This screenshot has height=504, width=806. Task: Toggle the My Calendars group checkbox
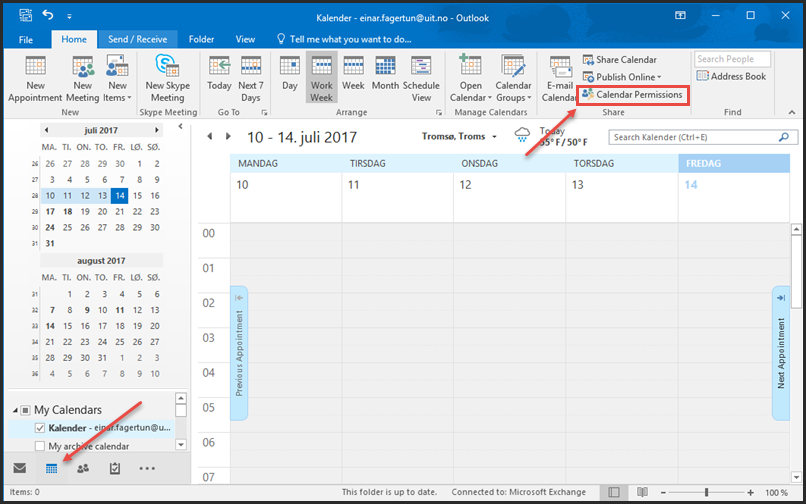(x=25, y=410)
